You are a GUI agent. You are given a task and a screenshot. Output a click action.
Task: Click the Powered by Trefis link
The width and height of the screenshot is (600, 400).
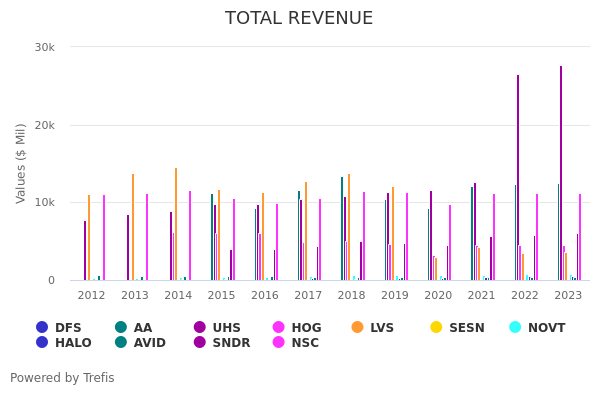tap(62, 378)
